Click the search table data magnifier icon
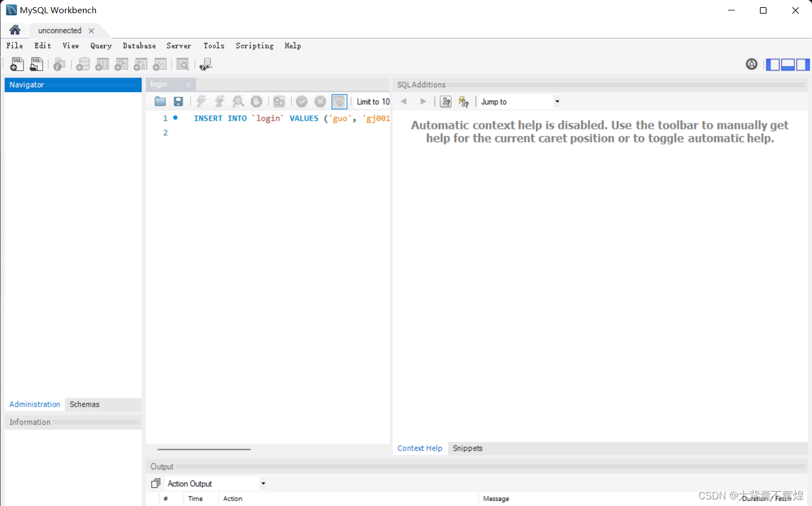Image resolution: width=812 pixels, height=506 pixels. [x=183, y=64]
